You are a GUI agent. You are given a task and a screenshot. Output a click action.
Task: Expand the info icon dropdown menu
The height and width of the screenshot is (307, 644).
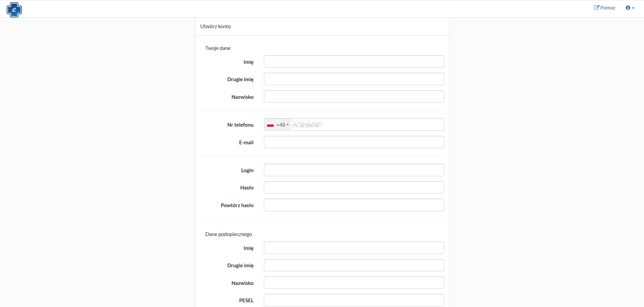tap(630, 8)
